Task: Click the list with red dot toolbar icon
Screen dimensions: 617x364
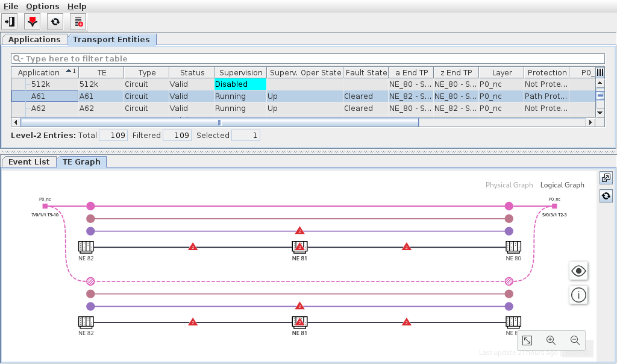Action: pyautogui.click(x=78, y=22)
